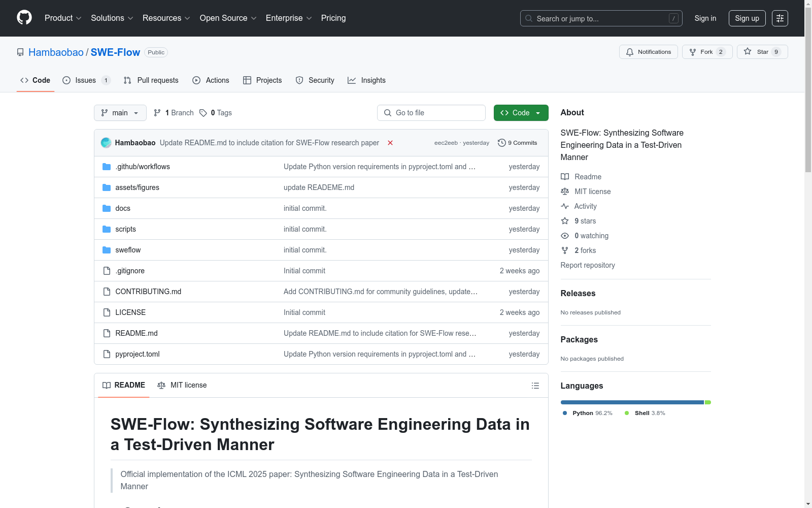
Task: Switch to the Insights tab
Action: click(x=366, y=80)
